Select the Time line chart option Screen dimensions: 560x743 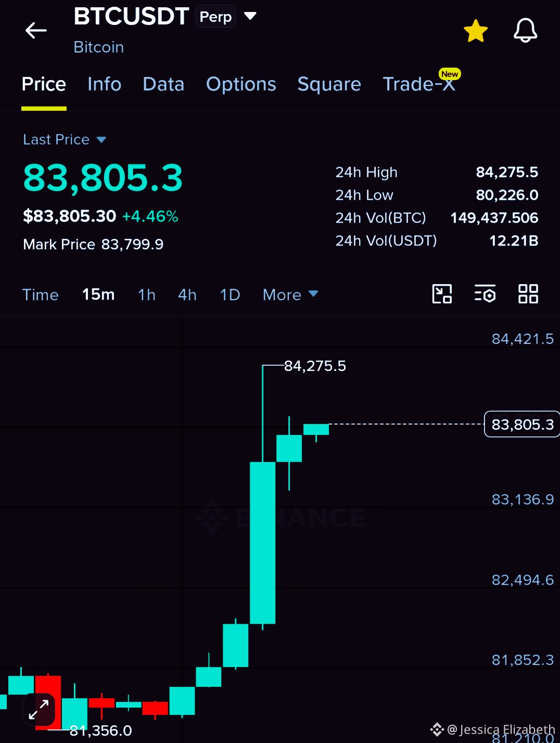40,294
